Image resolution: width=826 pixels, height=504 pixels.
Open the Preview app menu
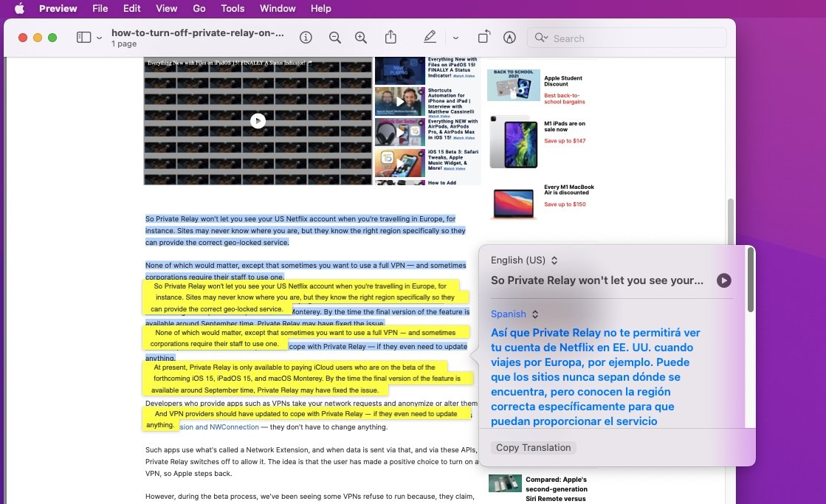click(x=58, y=8)
